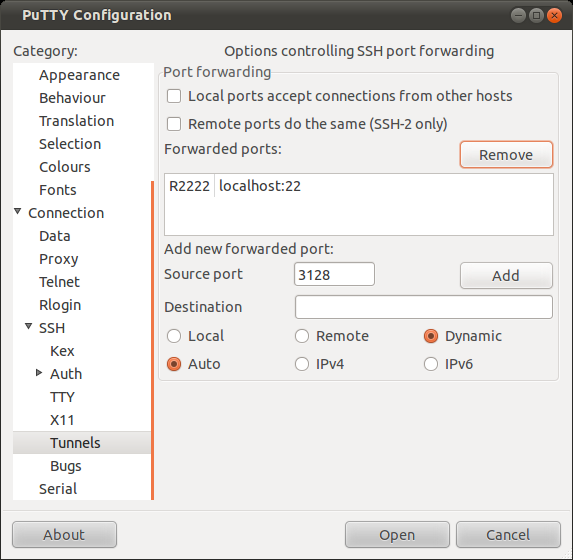This screenshot has height=560, width=573.
Task: Click the Add button
Action: (x=506, y=276)
